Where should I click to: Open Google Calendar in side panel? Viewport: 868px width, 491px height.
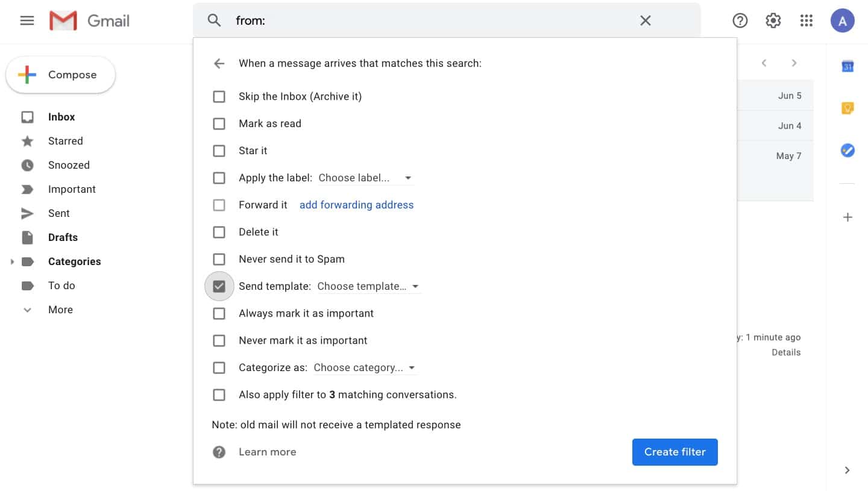[x=848, y=66]
